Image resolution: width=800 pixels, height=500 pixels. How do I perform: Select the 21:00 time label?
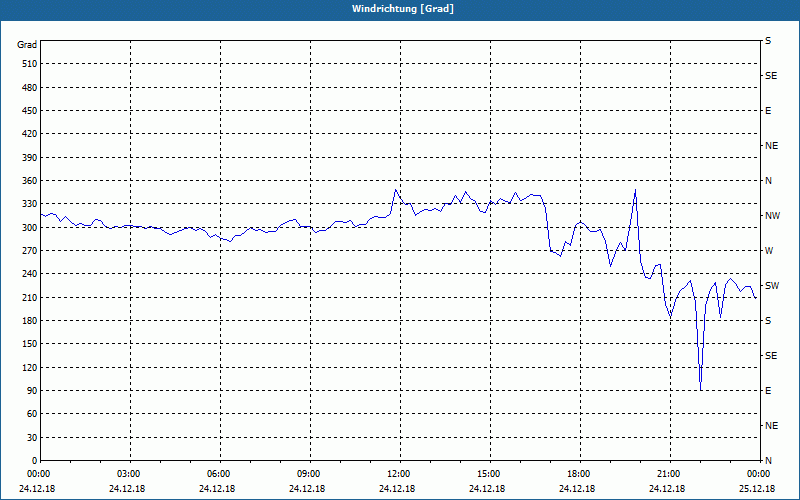pyautogui.click(x=668, y=474)
